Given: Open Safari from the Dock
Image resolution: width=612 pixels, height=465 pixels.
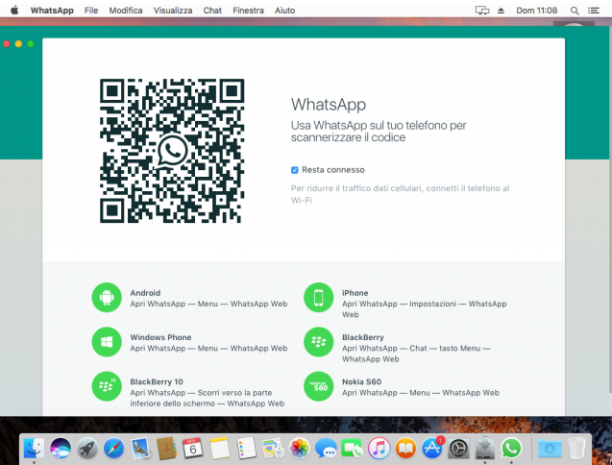Looking at the screenshot, I should point(114,447).
